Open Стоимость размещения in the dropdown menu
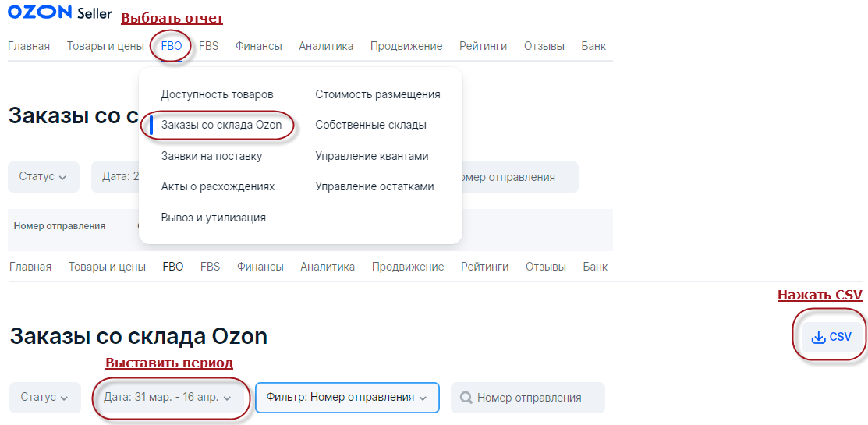 [x=378, y=94]
